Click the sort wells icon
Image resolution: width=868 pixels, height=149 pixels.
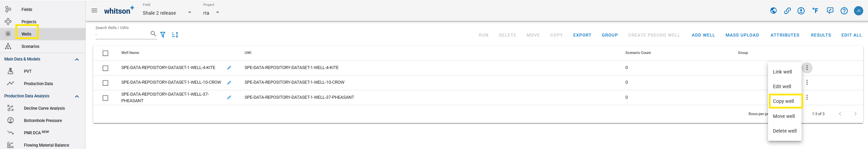coord(175,35)
